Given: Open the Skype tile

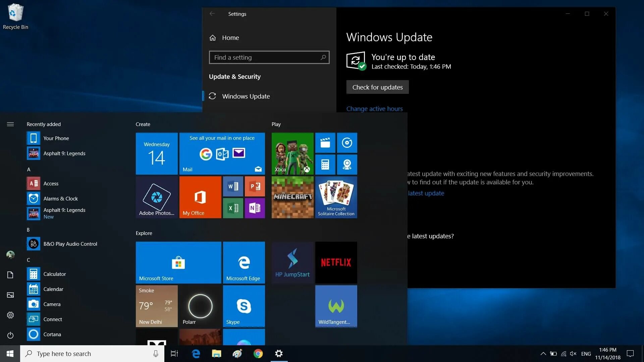Looking at the screenshot, I should pyautogui.click(x=244, y=306).
